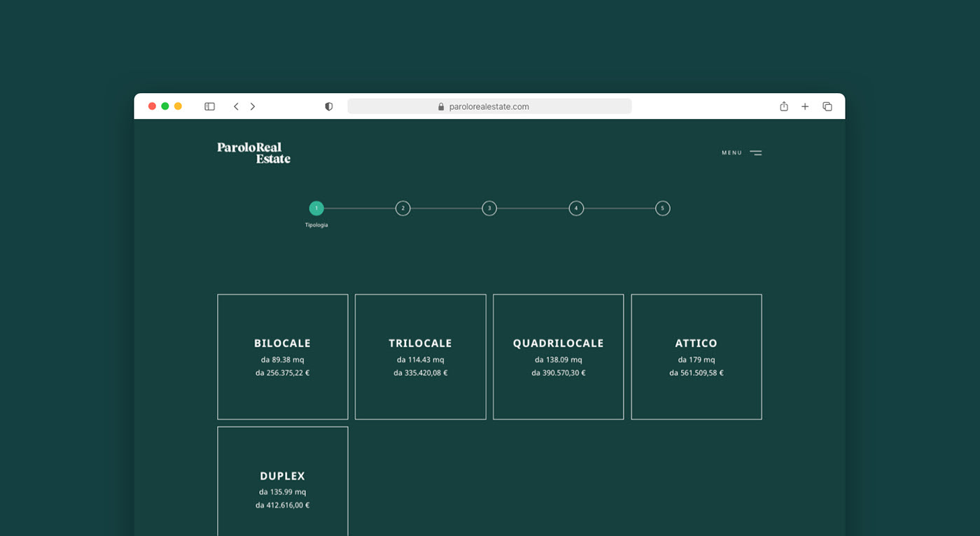Jump to step 3 in the progress bar
980x536 pixels.
pos(489,209)
